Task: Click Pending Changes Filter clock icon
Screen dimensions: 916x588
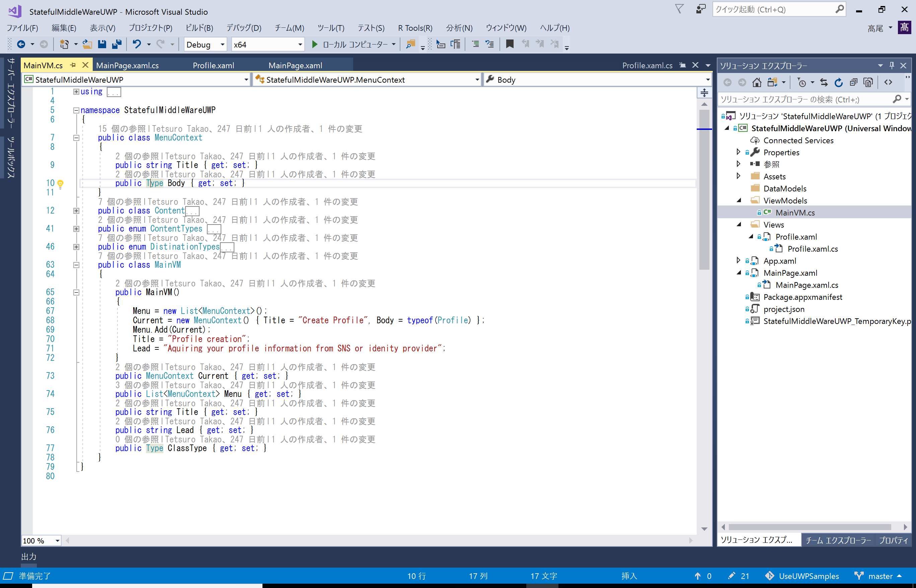Action: pos(802,82)
